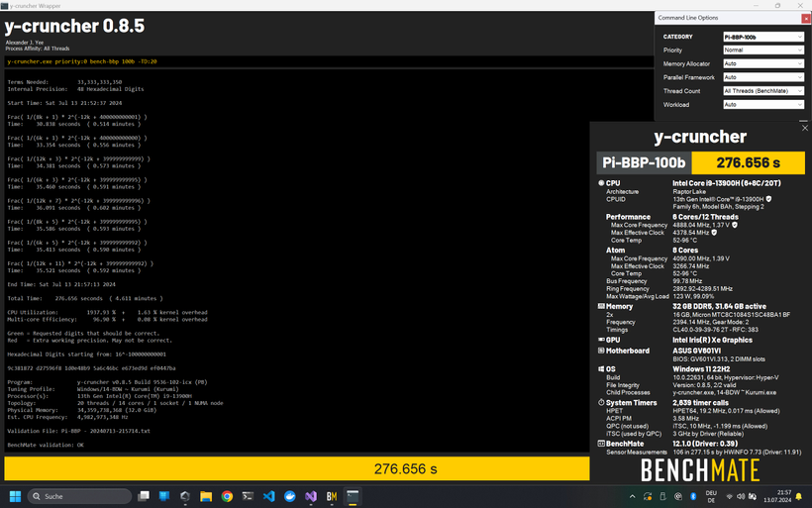Click the yellow 276.656 s result bar at bottom

297,468
